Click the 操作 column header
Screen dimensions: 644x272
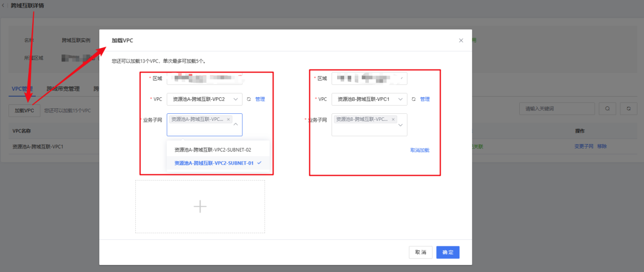(x=580, y=131)
